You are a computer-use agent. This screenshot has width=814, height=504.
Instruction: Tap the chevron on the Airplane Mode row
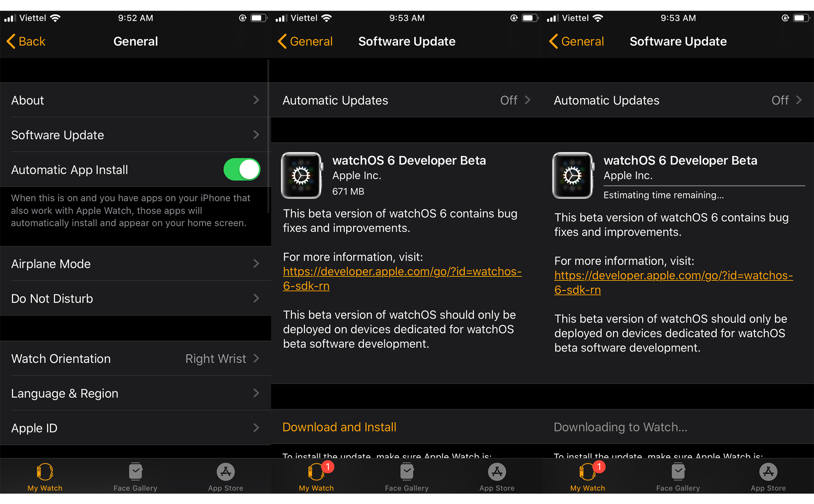pos(256,264)
